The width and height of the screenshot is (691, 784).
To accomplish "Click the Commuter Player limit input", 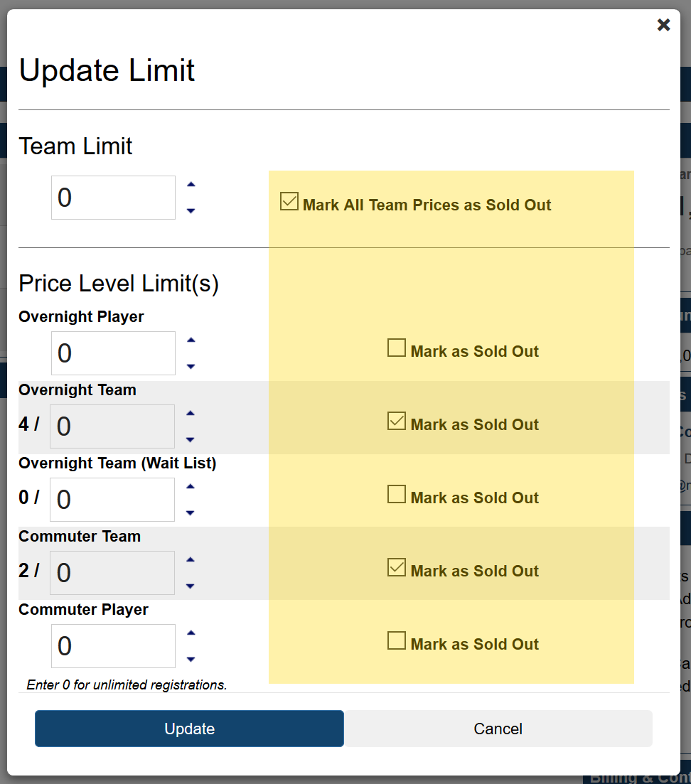I will [113, 646].
